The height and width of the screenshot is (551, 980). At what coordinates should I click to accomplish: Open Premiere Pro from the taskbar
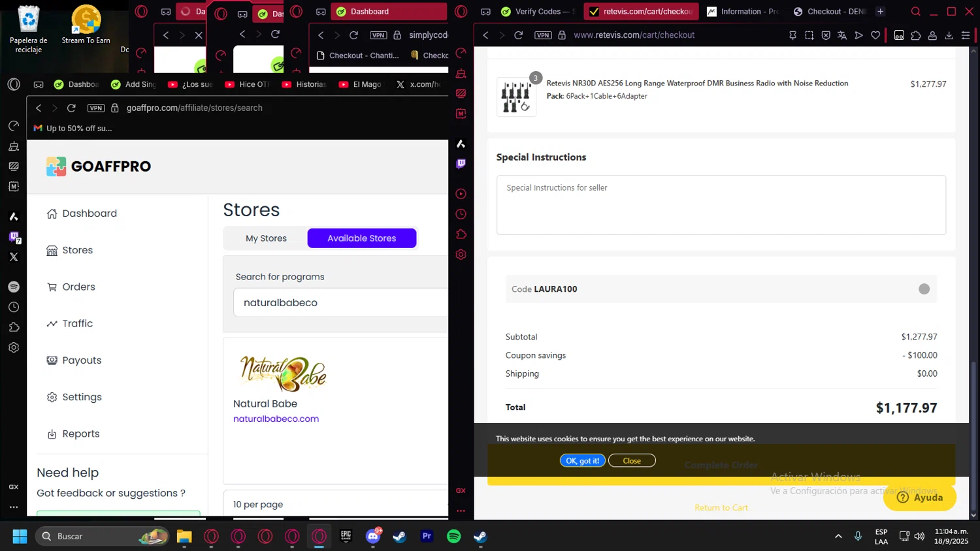[427, 536]
